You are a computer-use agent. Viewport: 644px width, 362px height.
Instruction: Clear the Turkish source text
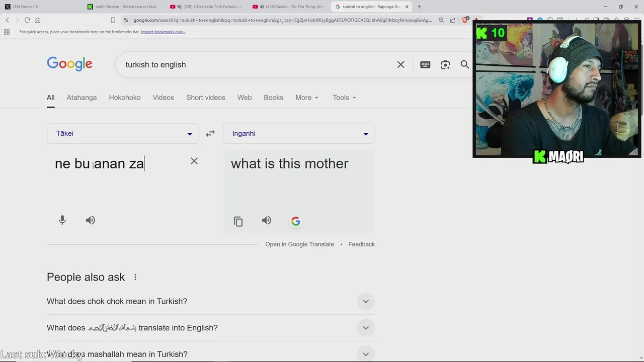pyautogui.click(x=194, y=161)
